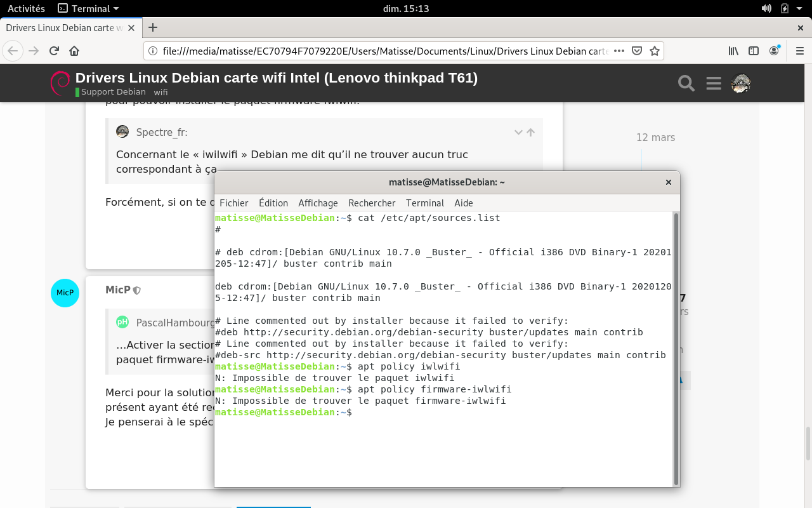Open user avatar in forum header
Screen dimensions: 812x508
click(x=741, y=83)
